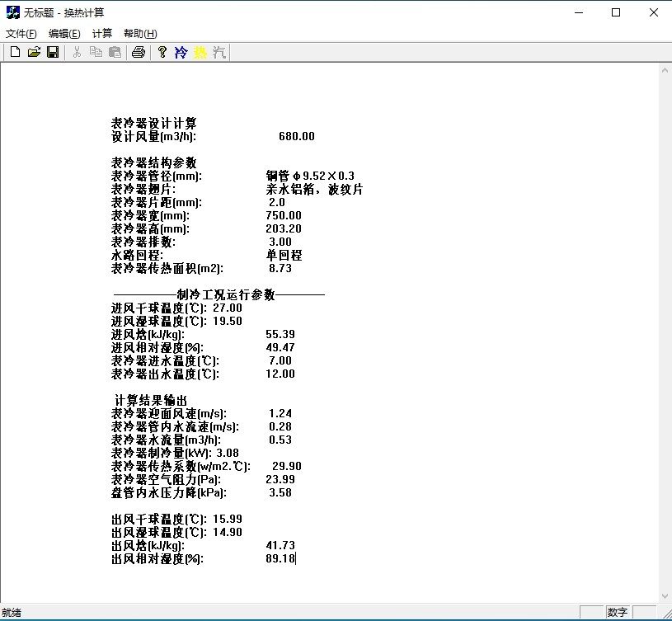Click water pressure drop 3.58

point(280,493)
